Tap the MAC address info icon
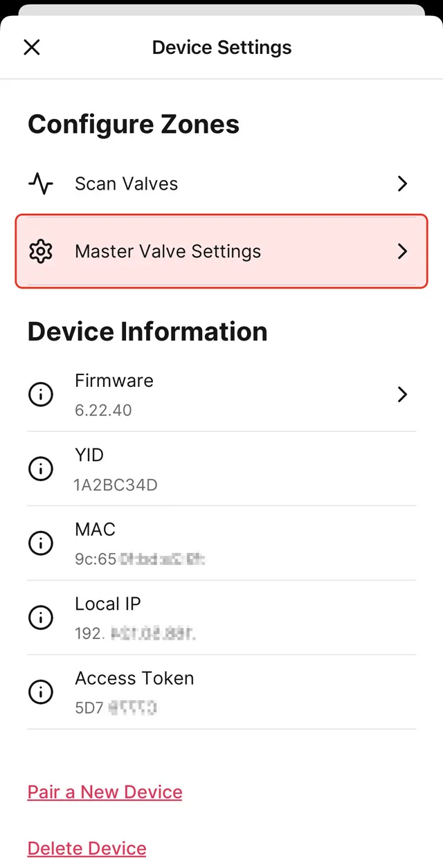This screenshot has width=443, height=868. (41, 543)
